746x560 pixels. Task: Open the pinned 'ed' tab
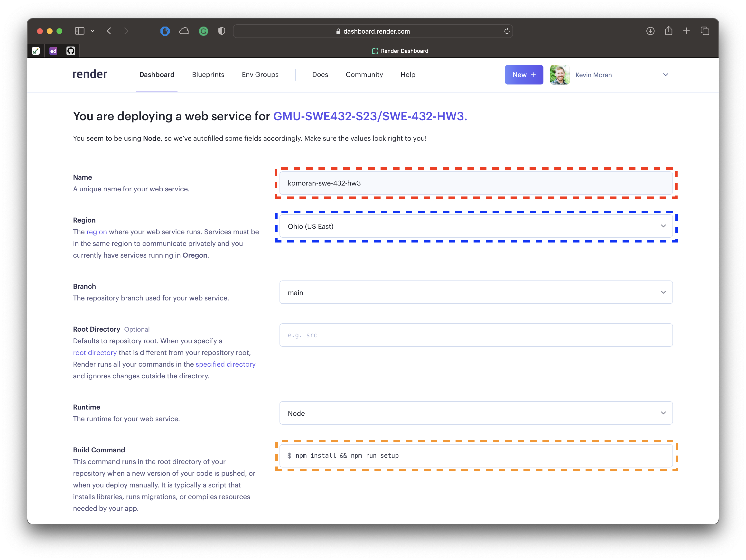(53, 51)
